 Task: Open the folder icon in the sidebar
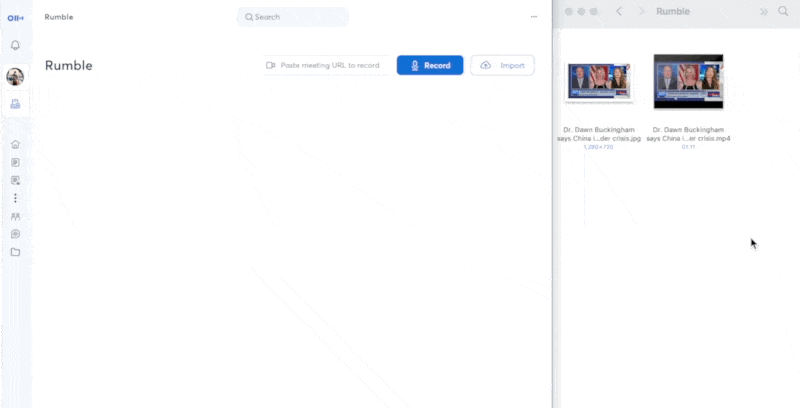[15, 252]
